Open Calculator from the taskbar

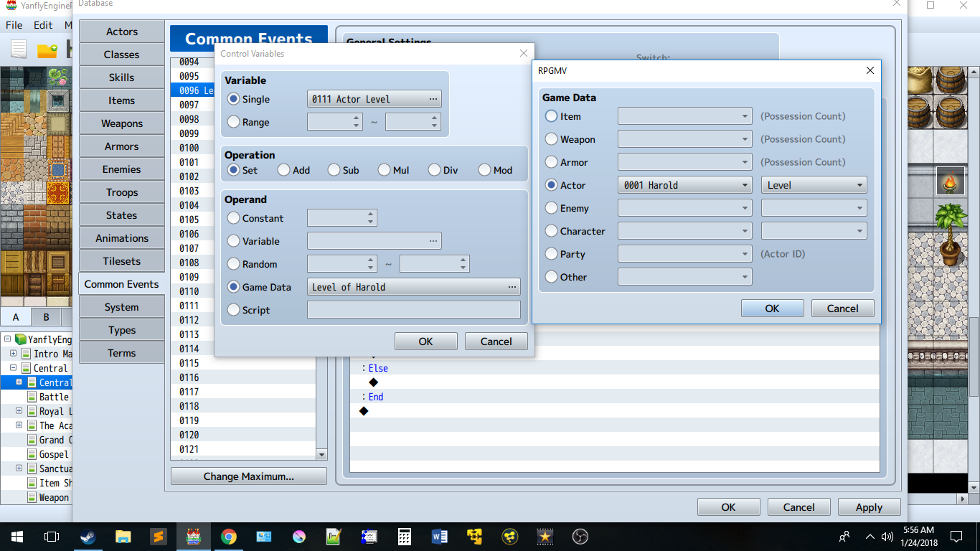(404, 536)
